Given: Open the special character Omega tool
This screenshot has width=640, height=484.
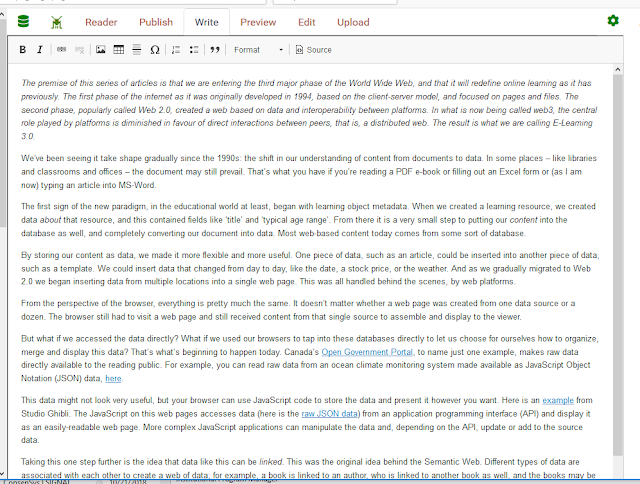Looking at the screenshot, I should (155, 50).
